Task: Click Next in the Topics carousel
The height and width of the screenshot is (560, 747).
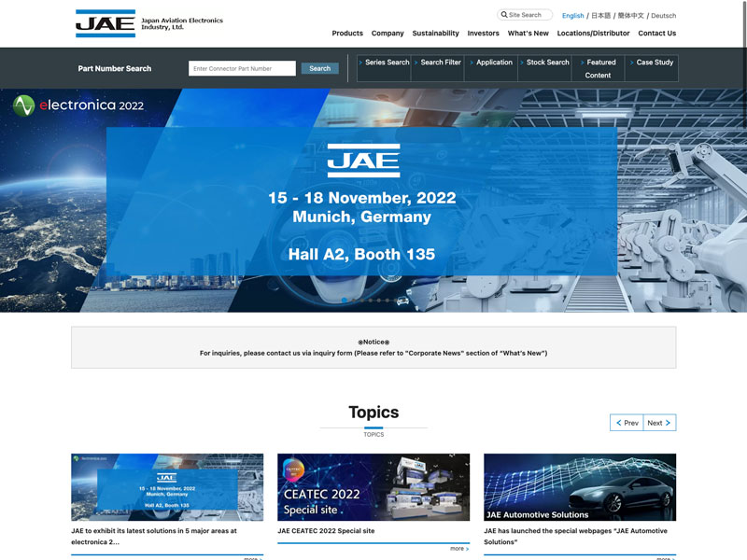Action: point(659,423)
